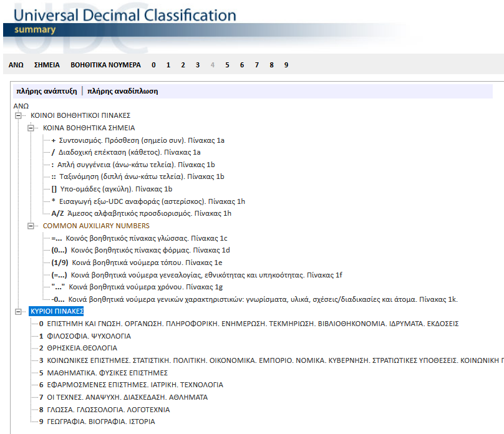The height and width of the screenshot is (434, 504).
Task: Open class 8 ΓΛΩΣΣΑ. ΓΛΩΣΣΟΛΟΓΙΑ. ΛΟΓΟΤΕΧΝΙΑ
Action: 104,410
